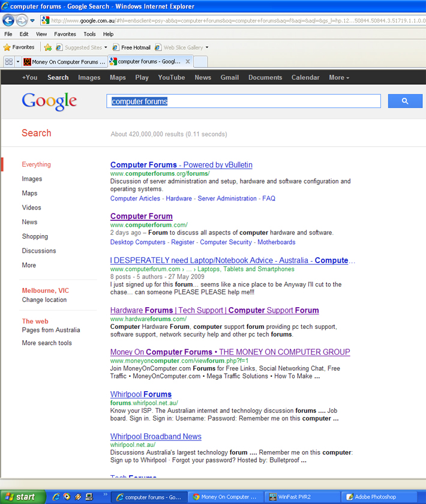Go to Play in Google top bar
Screen dimensions: 426x504
tap(142, 77)
